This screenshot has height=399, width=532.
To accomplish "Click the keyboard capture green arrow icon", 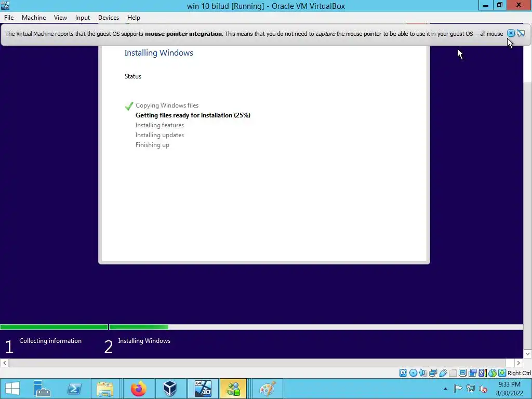I will click(x=502, y=373).
